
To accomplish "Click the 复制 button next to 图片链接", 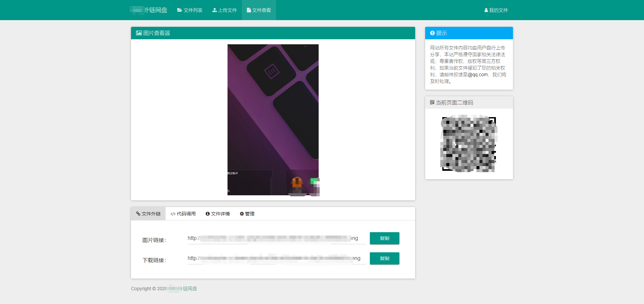I will [x=384, y=238].
